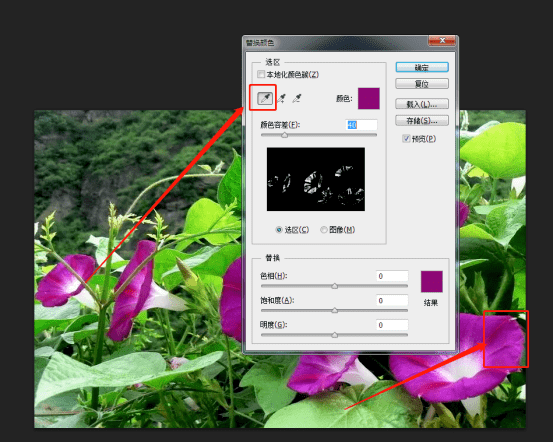Click the selection 颜色 purple swatch
The width and height of the screenshot is (554, 442).
tap(369, 98)
